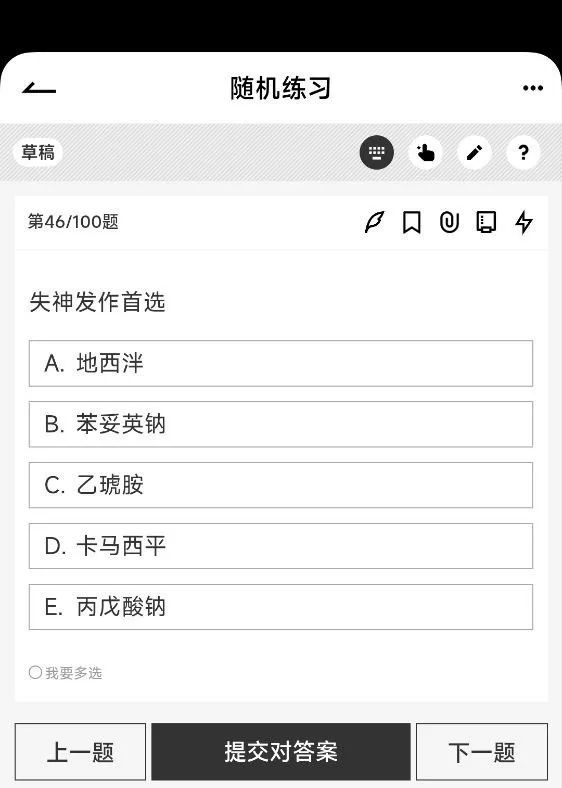Select answer A. 地西泮
Viewport: 562px width, 788px height.
pyautogui.click(x=280, y=363)
